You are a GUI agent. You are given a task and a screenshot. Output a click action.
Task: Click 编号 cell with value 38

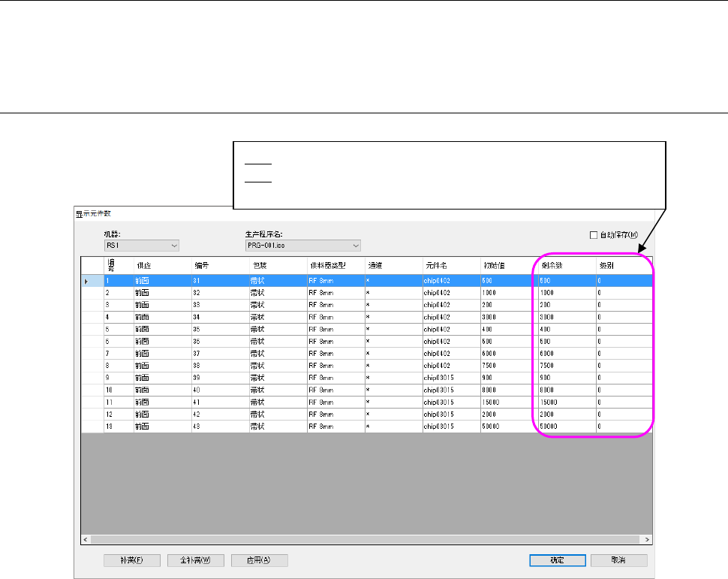(x=219, y=365)
